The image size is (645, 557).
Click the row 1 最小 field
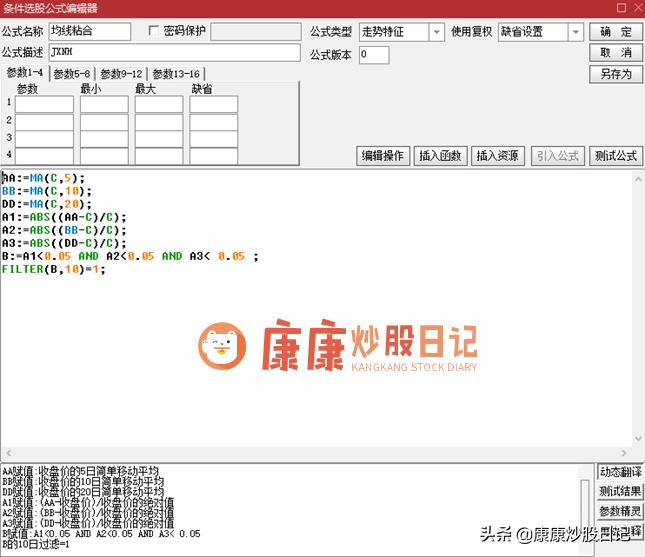pos(104,104)
